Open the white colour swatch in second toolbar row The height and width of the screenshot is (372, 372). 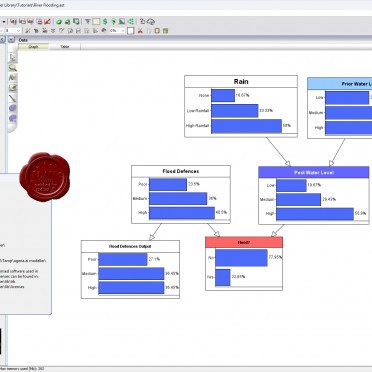click(131, 31)
